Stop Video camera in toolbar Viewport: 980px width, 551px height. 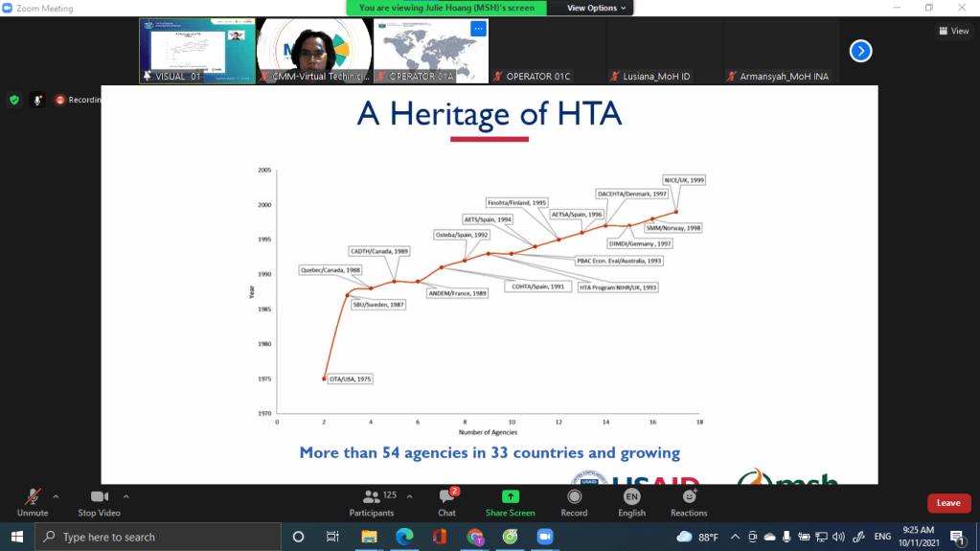click(x=99, y=501)
